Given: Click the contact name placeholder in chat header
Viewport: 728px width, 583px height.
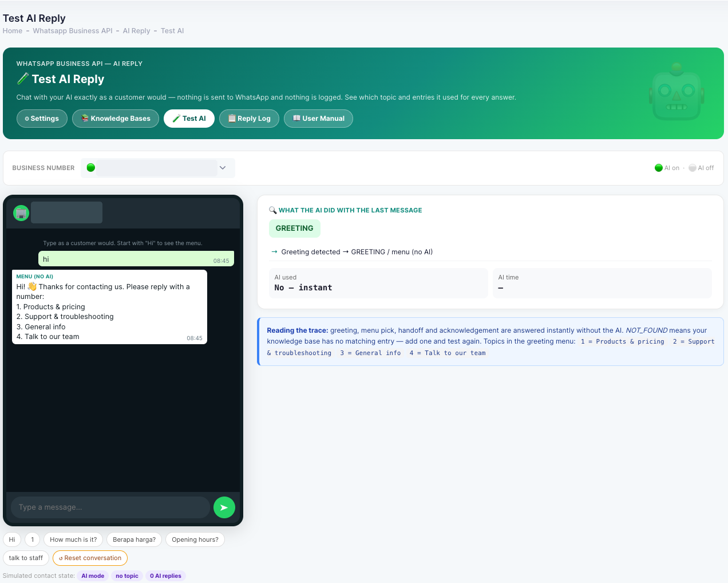Looking at the screenshot, I should 67,212.
